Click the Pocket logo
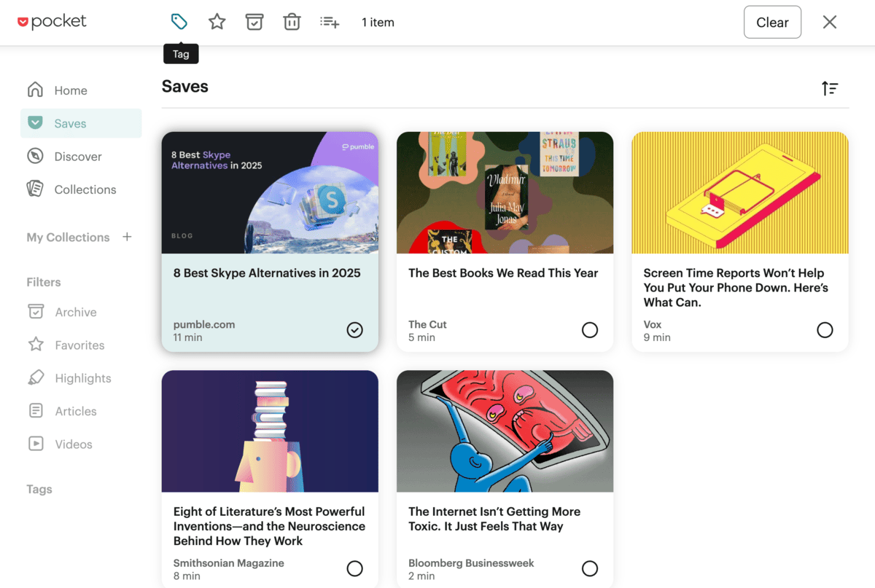This screenshot has width=875, height=588. coord(52,22)
